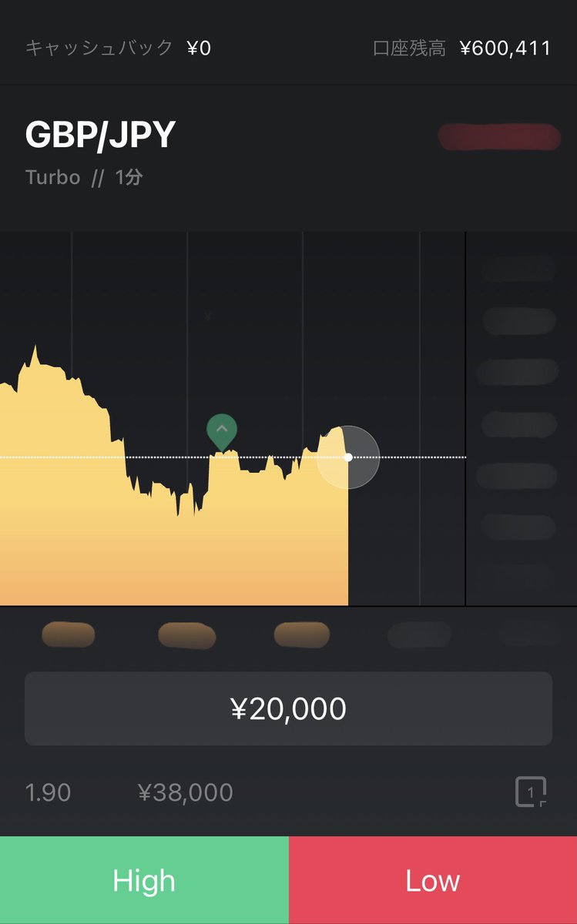
Task: Tap the translucent circle around the current price
Action: coord(348,457)
